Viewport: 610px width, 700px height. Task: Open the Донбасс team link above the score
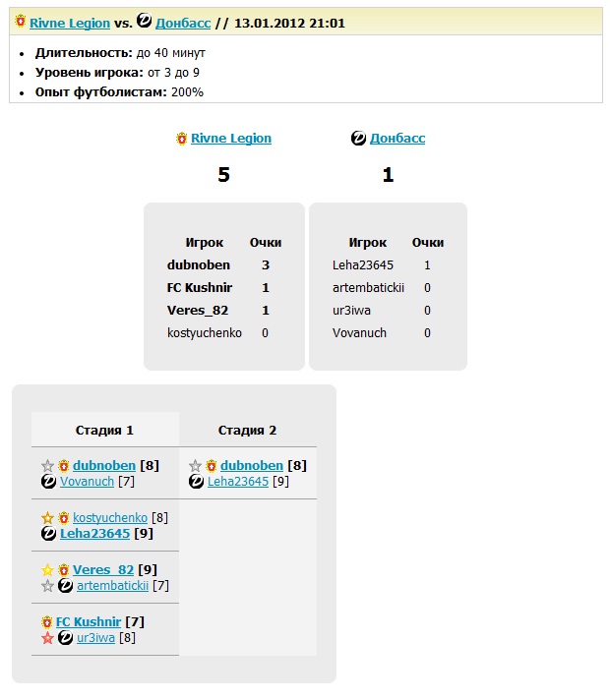point(397,139)
